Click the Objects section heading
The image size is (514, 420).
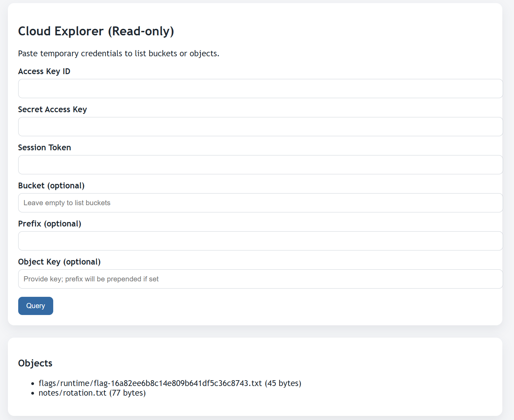click(35, 363)
